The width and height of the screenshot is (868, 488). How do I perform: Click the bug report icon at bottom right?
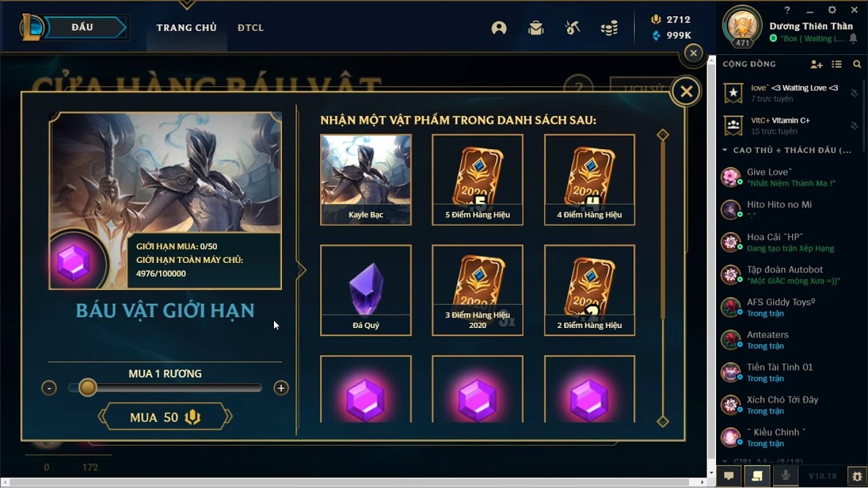pos(857,476)
